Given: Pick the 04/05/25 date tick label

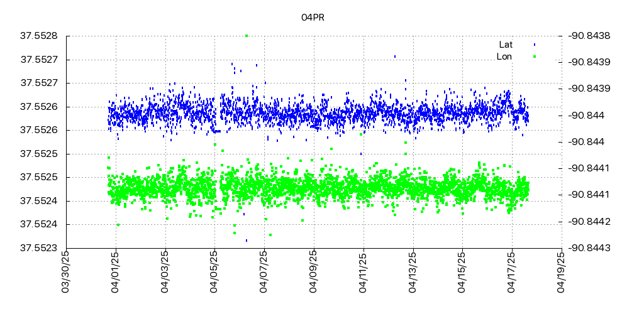Looking at the screenshot, I should (214, 271).
